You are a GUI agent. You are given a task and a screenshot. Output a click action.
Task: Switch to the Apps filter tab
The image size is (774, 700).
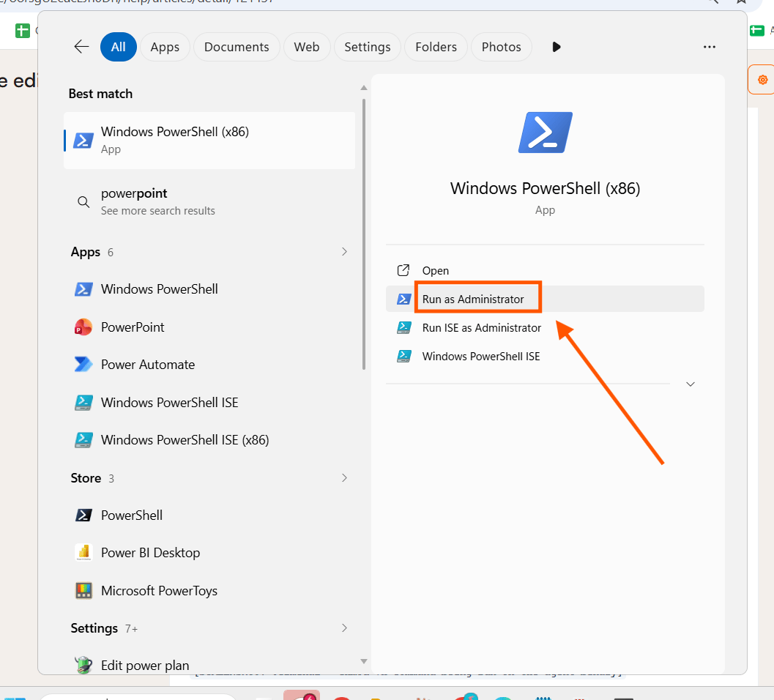click(165, 47)
